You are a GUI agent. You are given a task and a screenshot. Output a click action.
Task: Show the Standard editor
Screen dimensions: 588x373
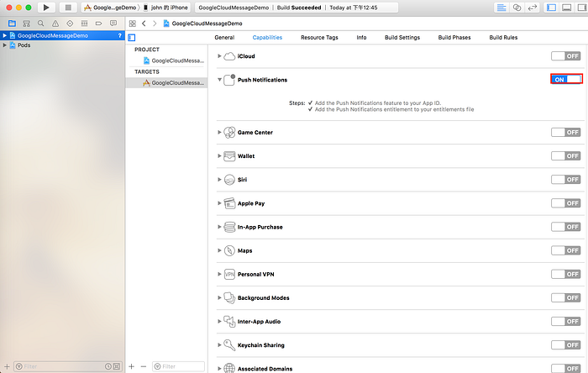click(501, 8)
